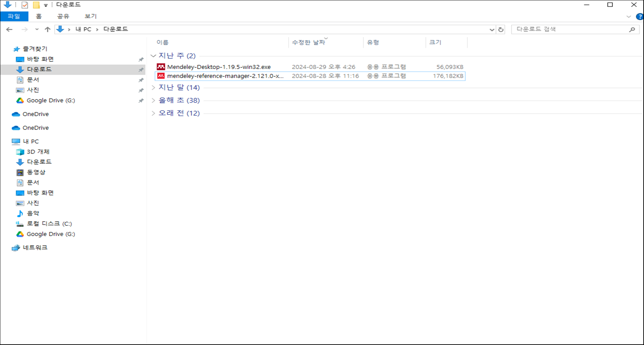This screenshot has width=644, height=345.
Task: Open 네트워크 in the navigation pane
Action: pos(35,247)
